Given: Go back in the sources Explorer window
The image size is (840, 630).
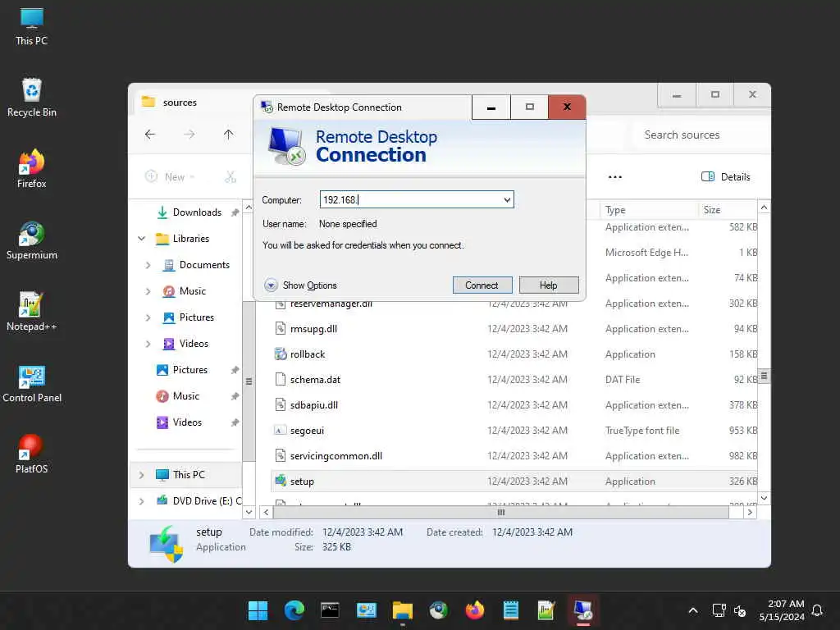Looking at the screenshot, I should point(150,135).
